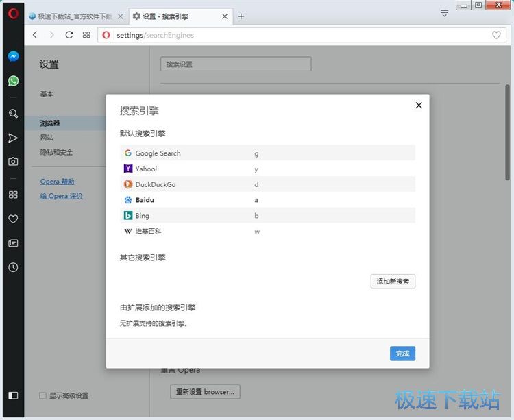The height and width of the screenshot is (420, 514).
Task: Open the tab menu icon at top right
Action: point(444,14)
